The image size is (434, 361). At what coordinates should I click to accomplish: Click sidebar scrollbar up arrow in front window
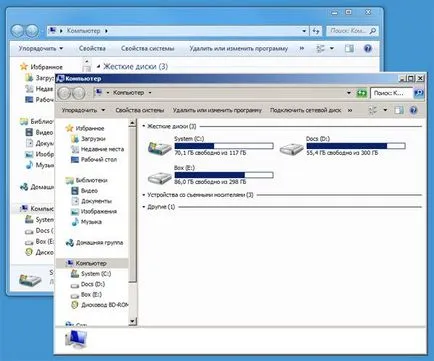pyautogui.click(x=132, y=123)
